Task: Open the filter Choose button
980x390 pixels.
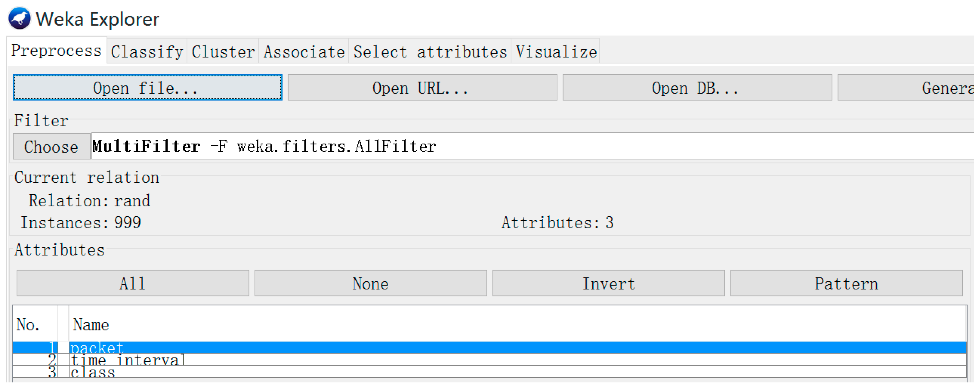Action: click(51, 146)
